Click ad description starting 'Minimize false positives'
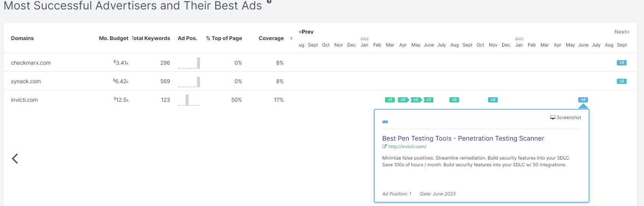The height and width of the screenshot is (206, 644). click(x=476, y=161)
